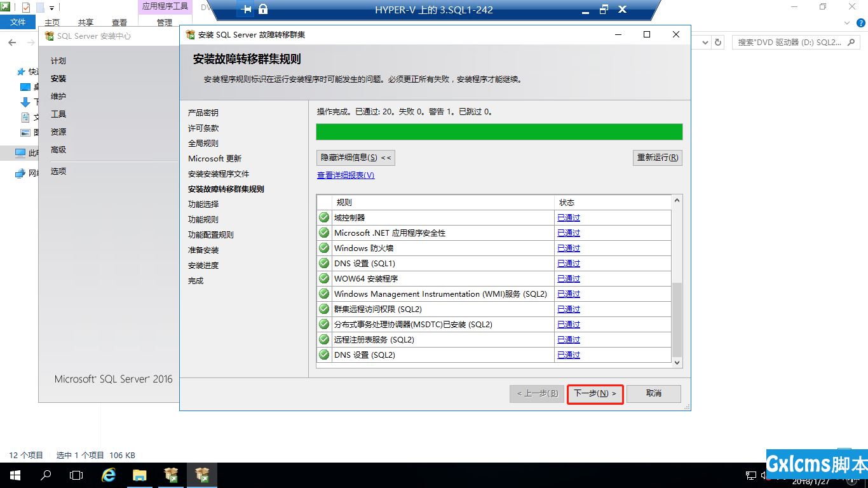Select the 准备安装 setup step

pyautogui.click(x=203, y=250)
